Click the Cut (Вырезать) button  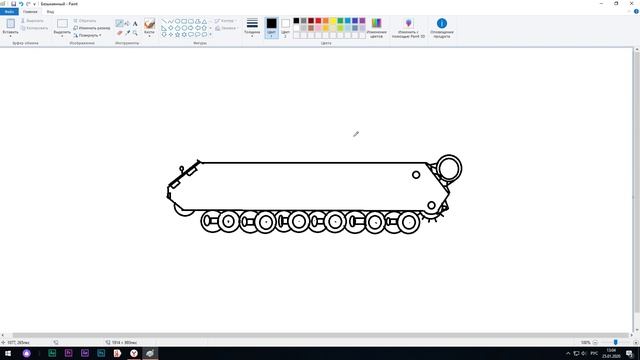(x=32, y=20)
